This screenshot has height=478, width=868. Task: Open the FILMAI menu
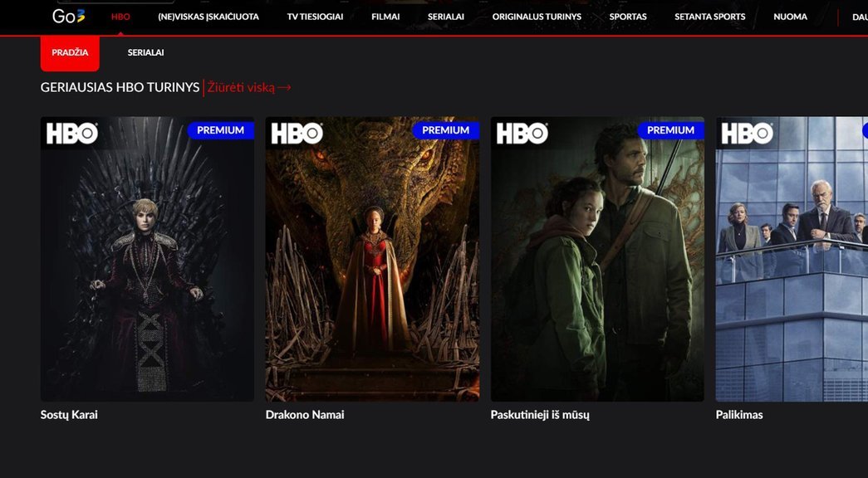[x=385, y=17]
